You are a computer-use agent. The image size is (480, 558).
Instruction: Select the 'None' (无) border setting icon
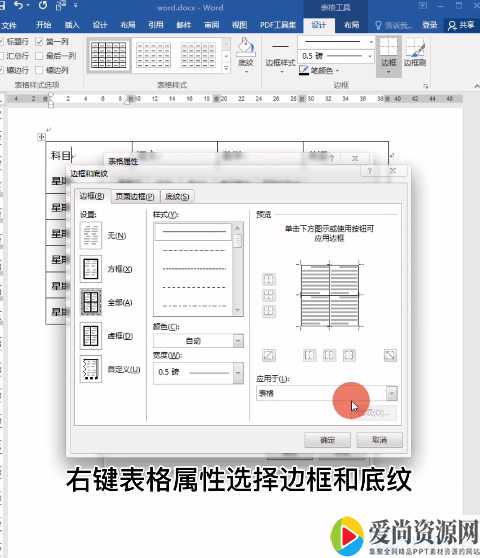[x=91, y=236]
